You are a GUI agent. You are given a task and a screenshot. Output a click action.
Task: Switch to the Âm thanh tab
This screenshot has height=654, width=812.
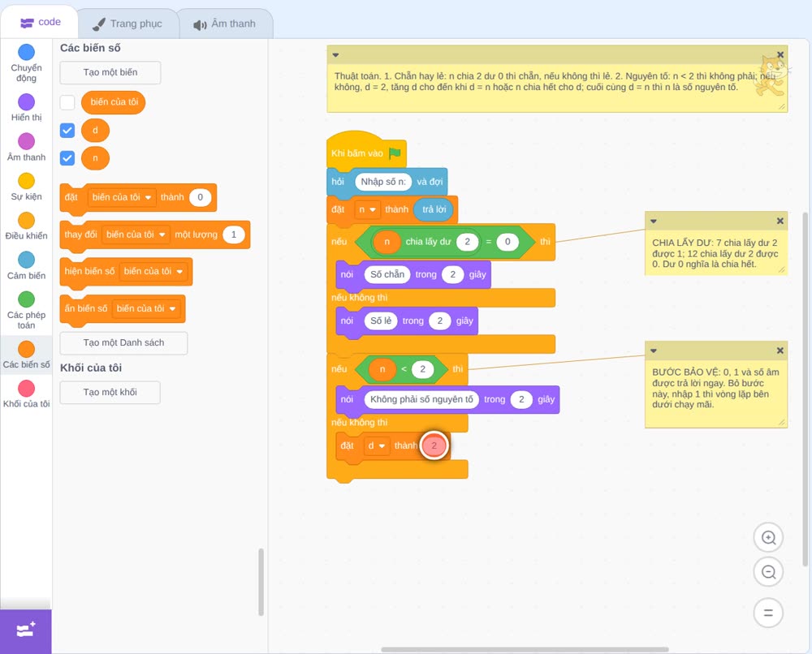click(x=225, y=24)
